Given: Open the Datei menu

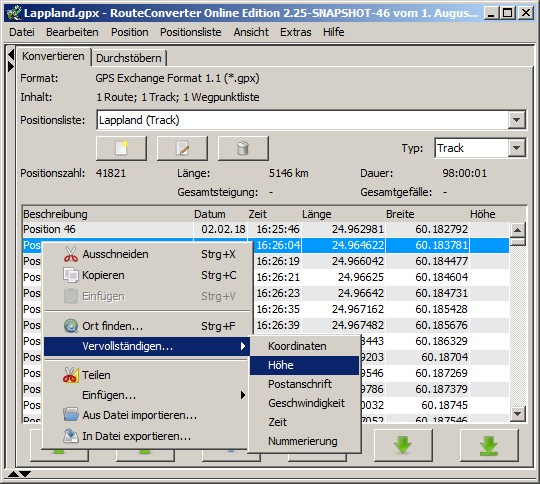Looking at the screenshot, I should pyautogui.click(x=22, y=32).
